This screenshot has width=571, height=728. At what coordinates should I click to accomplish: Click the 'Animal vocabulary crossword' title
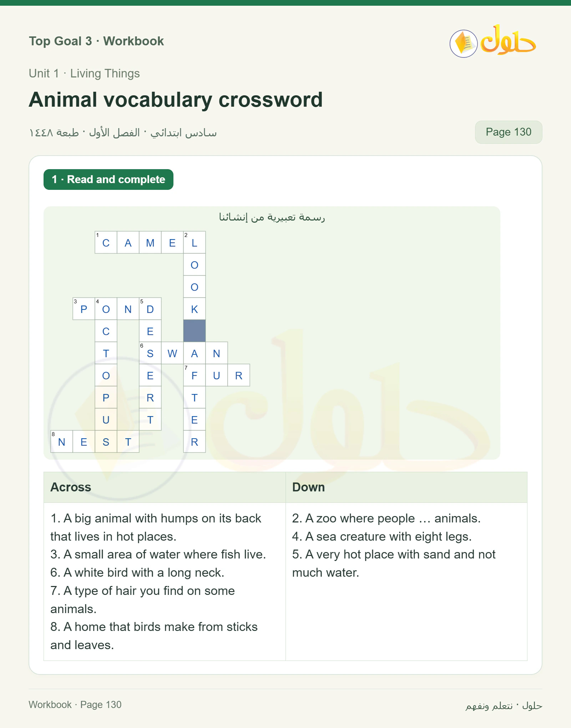coord(176,100)
